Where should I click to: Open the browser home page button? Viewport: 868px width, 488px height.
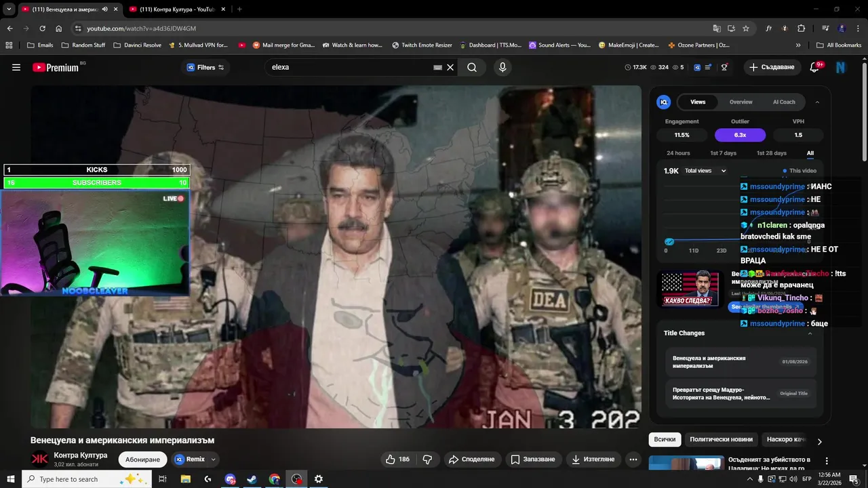tap(59, 28)
